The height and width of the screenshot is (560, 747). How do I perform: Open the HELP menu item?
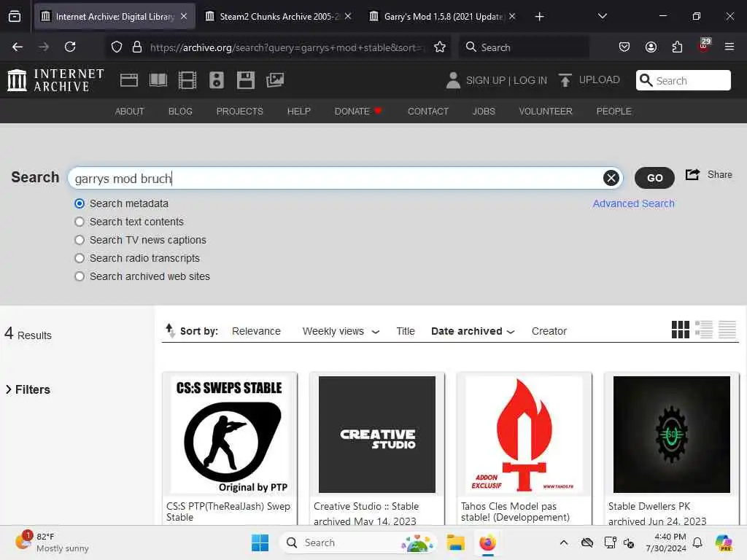(298, 112)
